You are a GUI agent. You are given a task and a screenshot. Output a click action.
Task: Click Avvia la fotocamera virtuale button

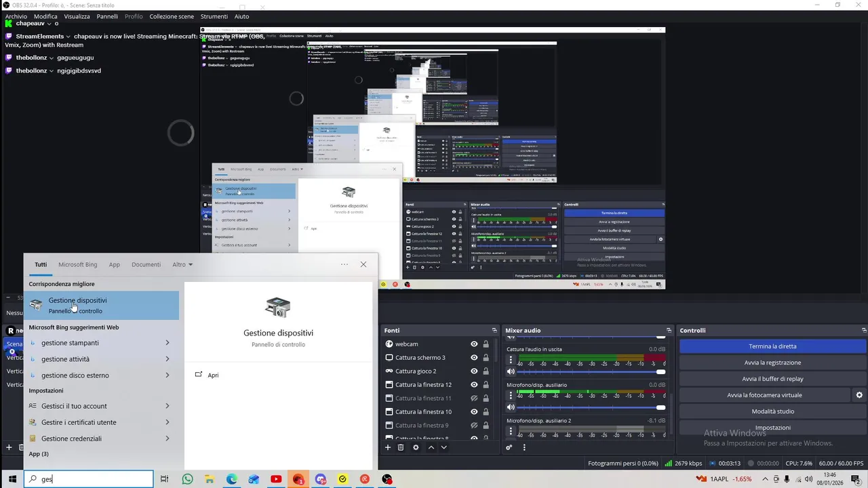[x=764, y=395]
